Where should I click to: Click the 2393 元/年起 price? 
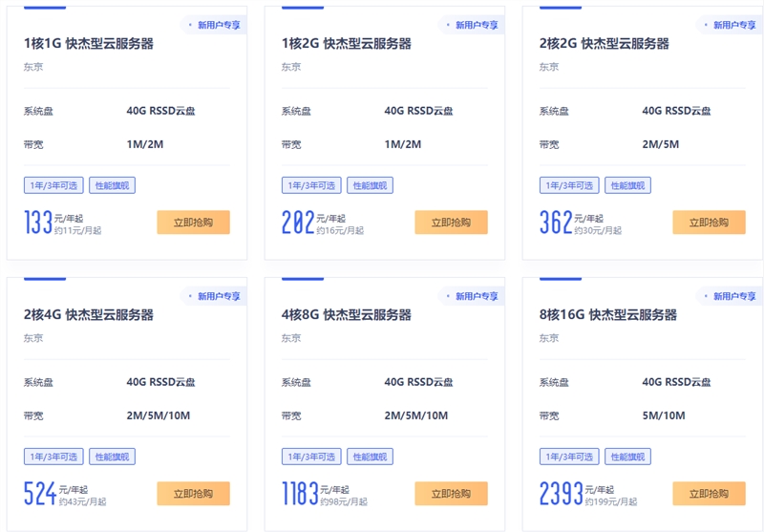[x=577, y=493]
